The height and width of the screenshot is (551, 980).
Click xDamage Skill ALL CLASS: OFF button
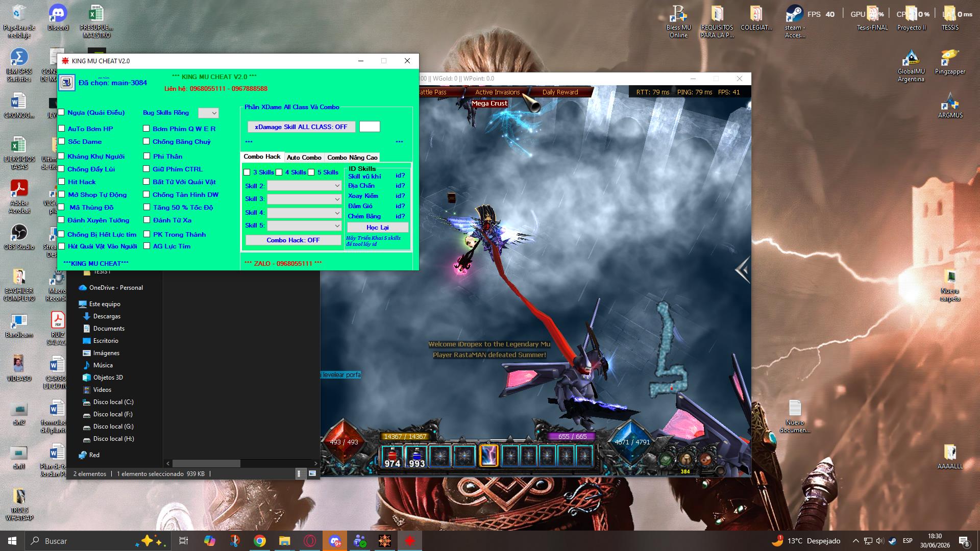(x=301, y=127)
